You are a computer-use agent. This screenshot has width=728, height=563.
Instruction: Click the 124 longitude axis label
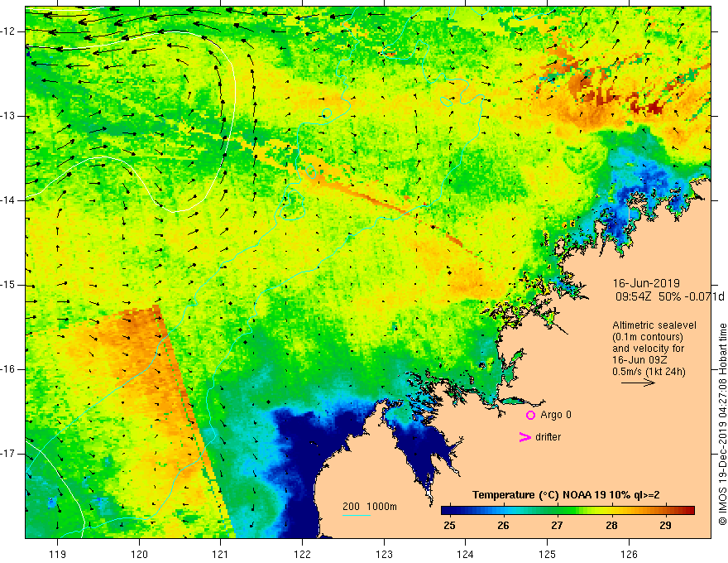point(466,555)
